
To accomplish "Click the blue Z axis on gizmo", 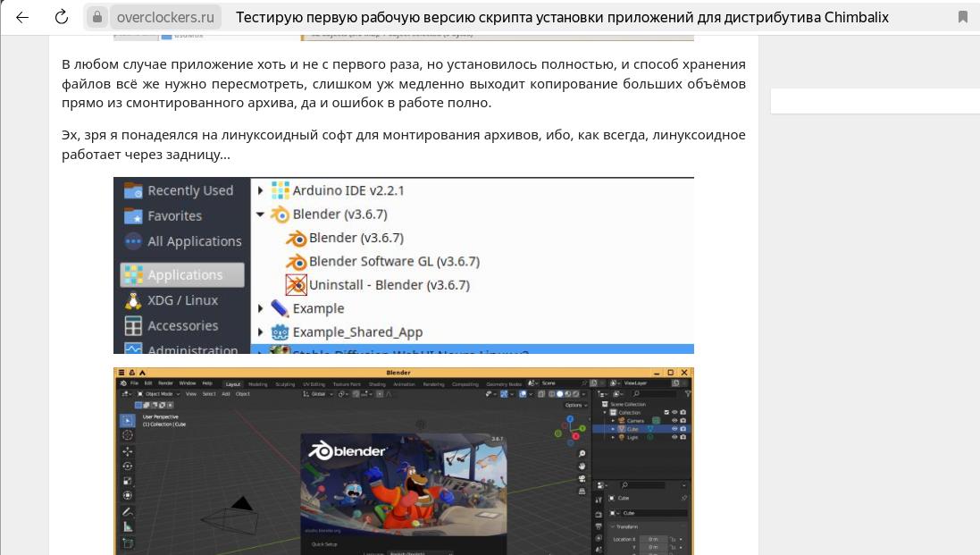I will (571, 420).
